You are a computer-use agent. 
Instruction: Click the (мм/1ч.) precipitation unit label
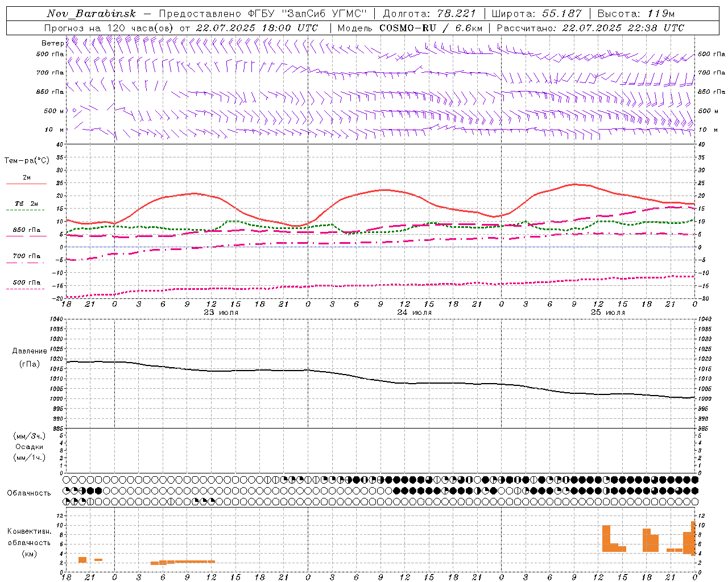coord(30,458)
